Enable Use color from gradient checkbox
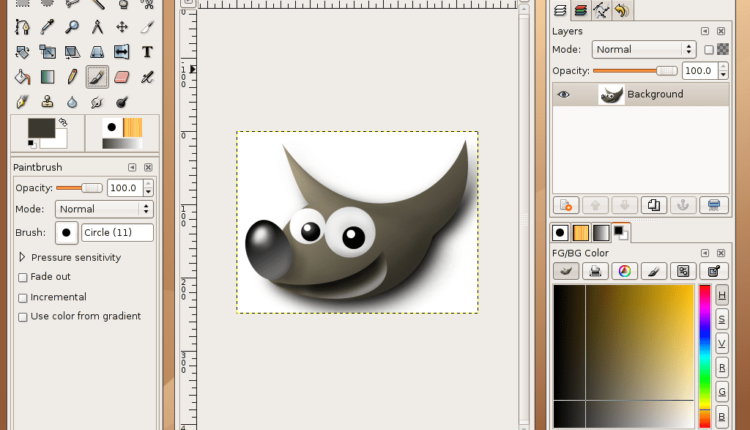 22,317
